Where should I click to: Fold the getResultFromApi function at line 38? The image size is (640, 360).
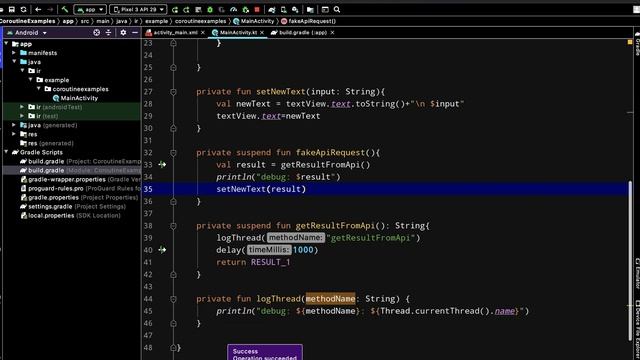click(173, 226)
